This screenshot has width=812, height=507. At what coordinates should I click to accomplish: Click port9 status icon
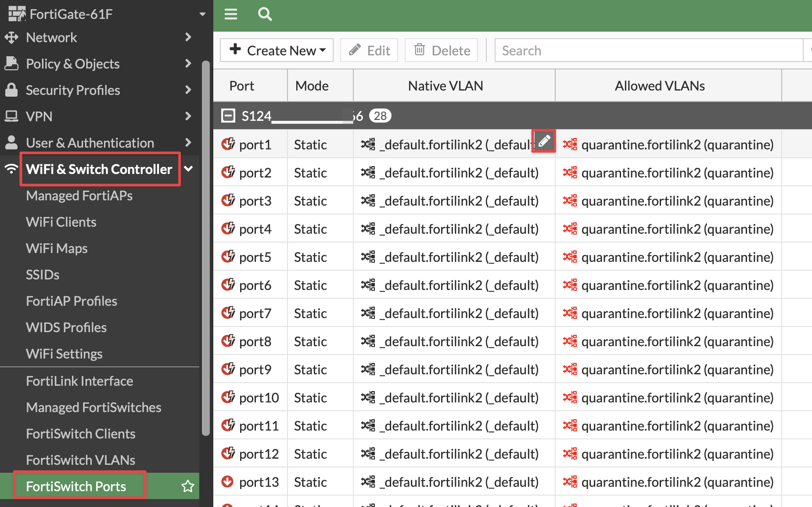point(228,369)
